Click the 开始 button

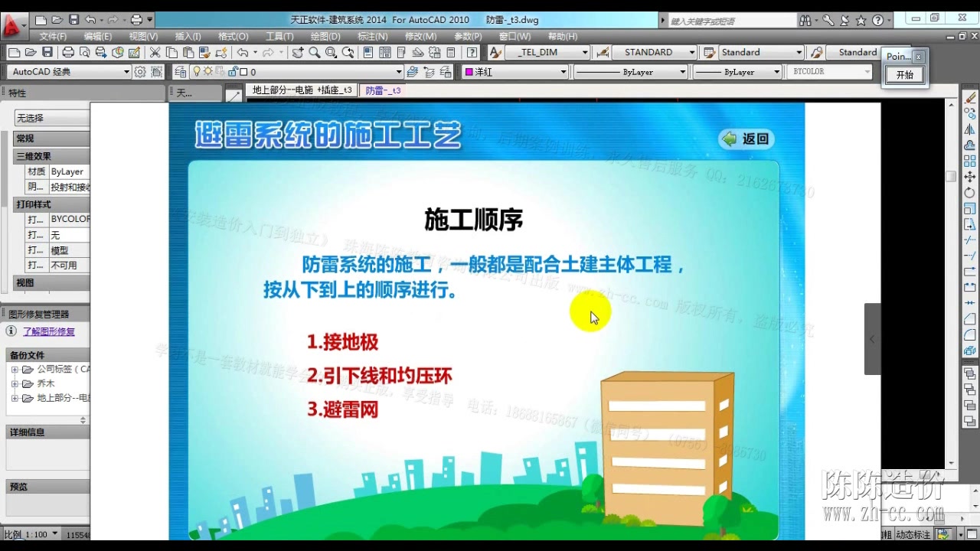905,76
